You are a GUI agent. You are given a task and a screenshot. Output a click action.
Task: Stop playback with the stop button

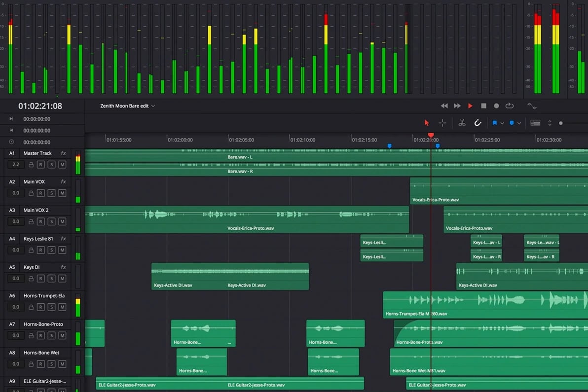483,106
